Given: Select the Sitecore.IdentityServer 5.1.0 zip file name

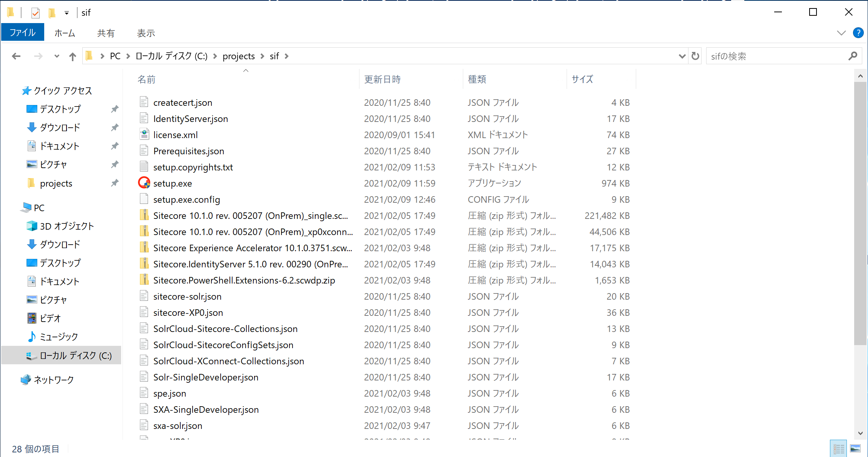Looking at the screenshot, I should click(x=251, y=264).
